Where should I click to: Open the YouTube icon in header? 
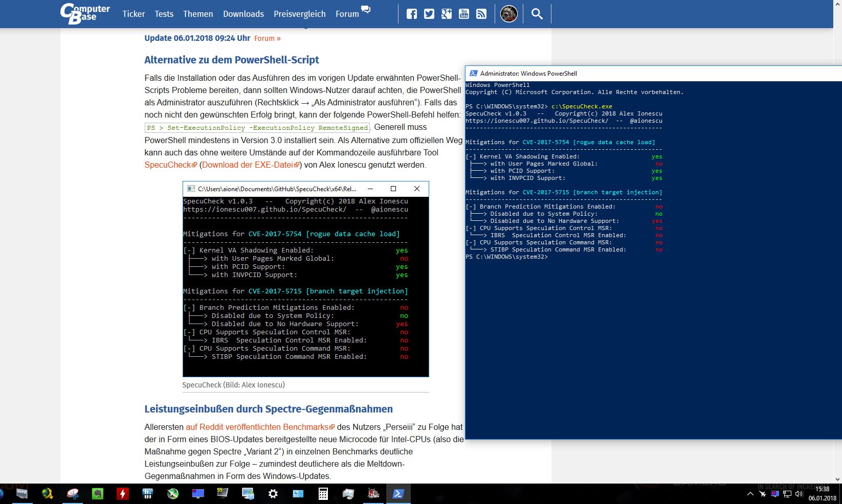464,14
